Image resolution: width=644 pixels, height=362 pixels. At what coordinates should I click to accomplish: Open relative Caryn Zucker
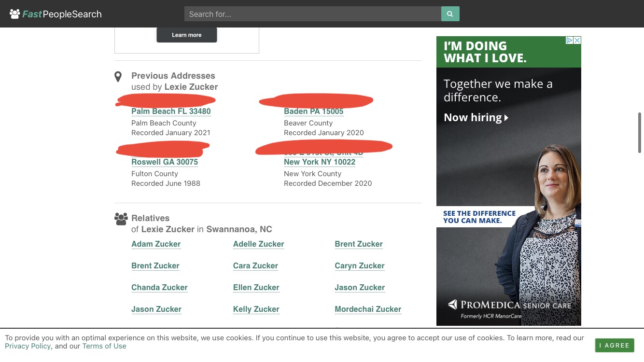point(360,266)
